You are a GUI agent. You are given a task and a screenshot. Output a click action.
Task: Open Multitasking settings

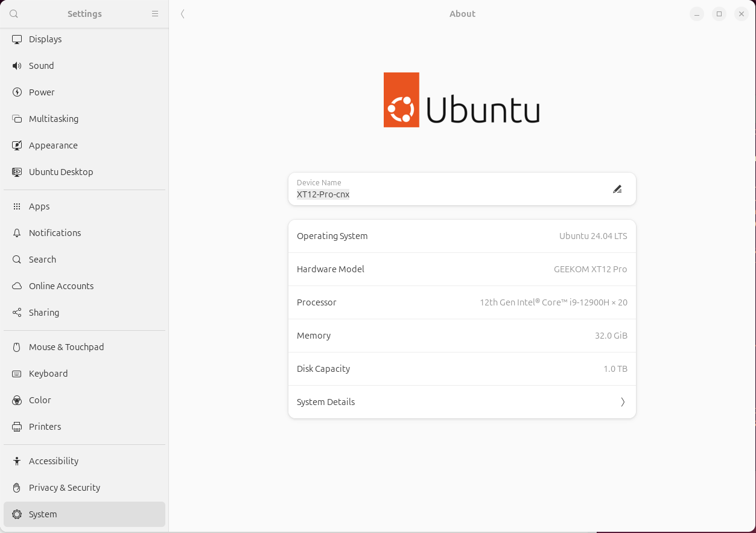pyautogui.click(x=84, y=119)
